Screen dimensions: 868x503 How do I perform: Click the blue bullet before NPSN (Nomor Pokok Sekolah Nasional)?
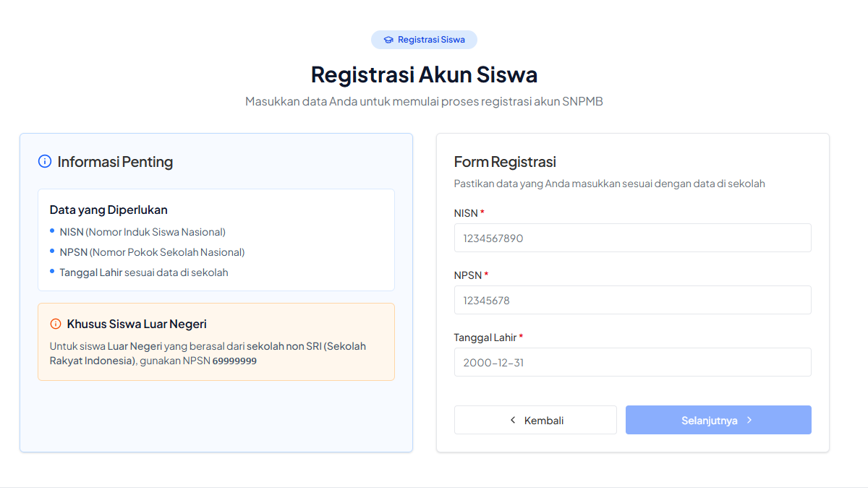pyautogui.click(x=52, y=251)
